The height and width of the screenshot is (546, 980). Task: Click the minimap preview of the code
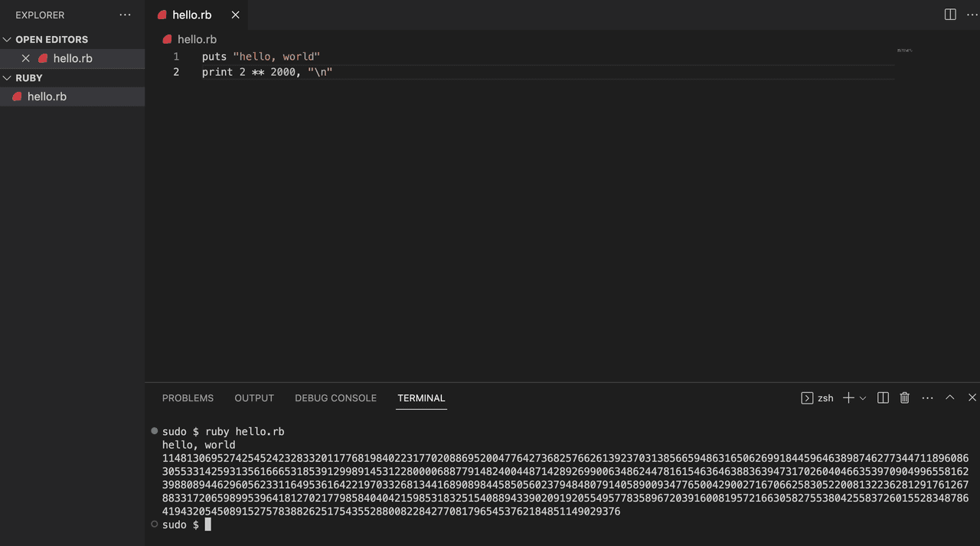pyautogui.click(x=905, y=51)
